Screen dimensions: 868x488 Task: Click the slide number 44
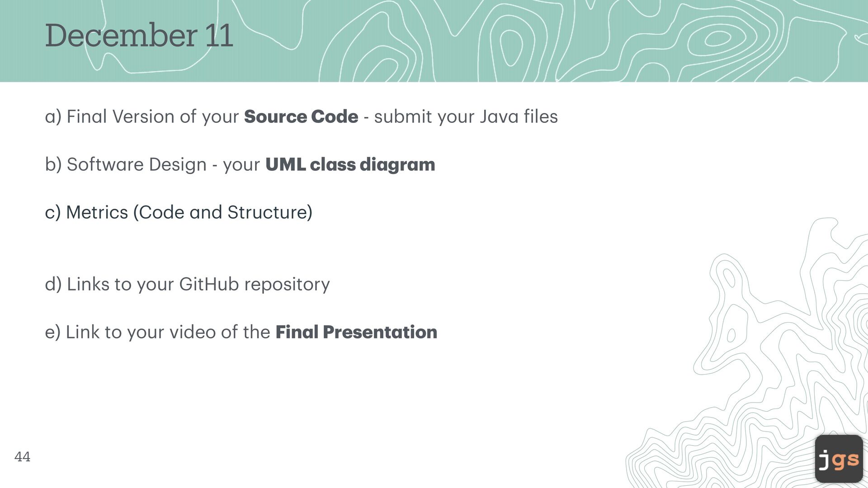23,457
